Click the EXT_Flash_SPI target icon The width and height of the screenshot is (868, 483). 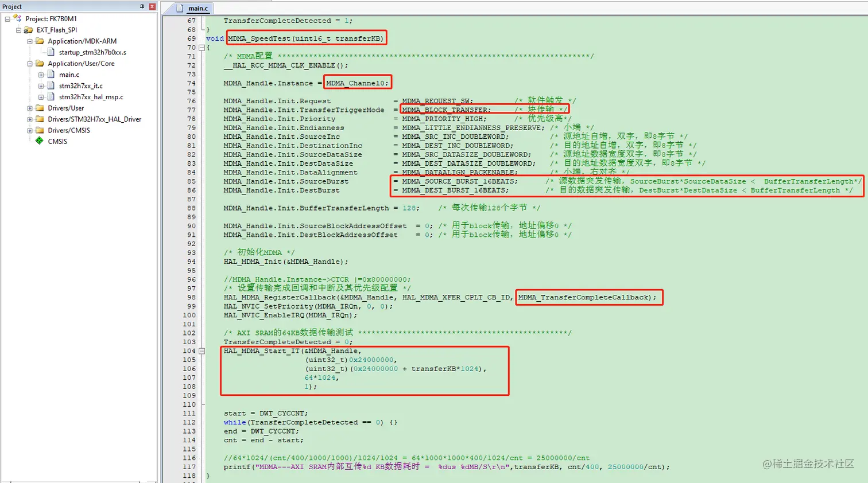[28, 30]
